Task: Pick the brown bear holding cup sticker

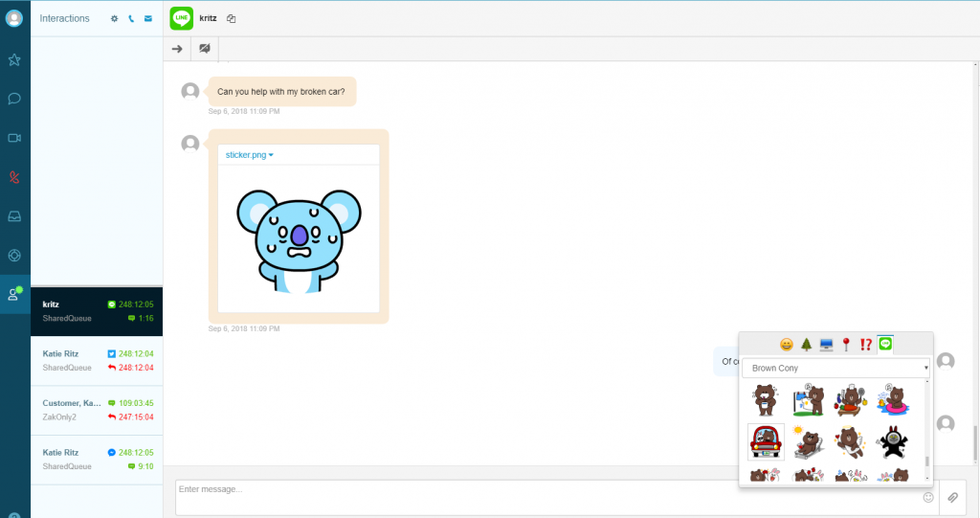Action: (765, 400)
